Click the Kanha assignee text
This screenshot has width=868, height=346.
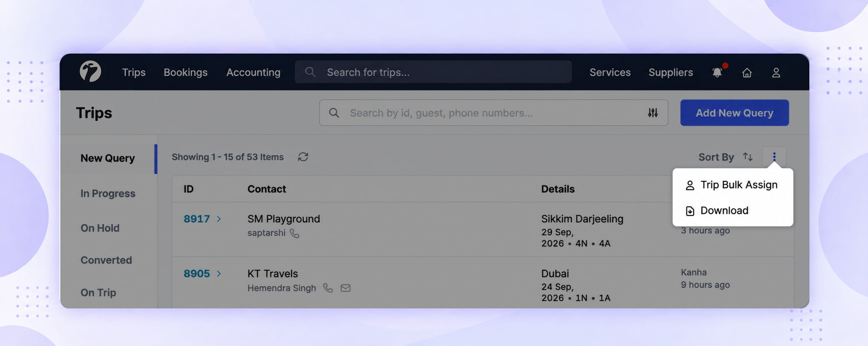click(x=694, y=272)
